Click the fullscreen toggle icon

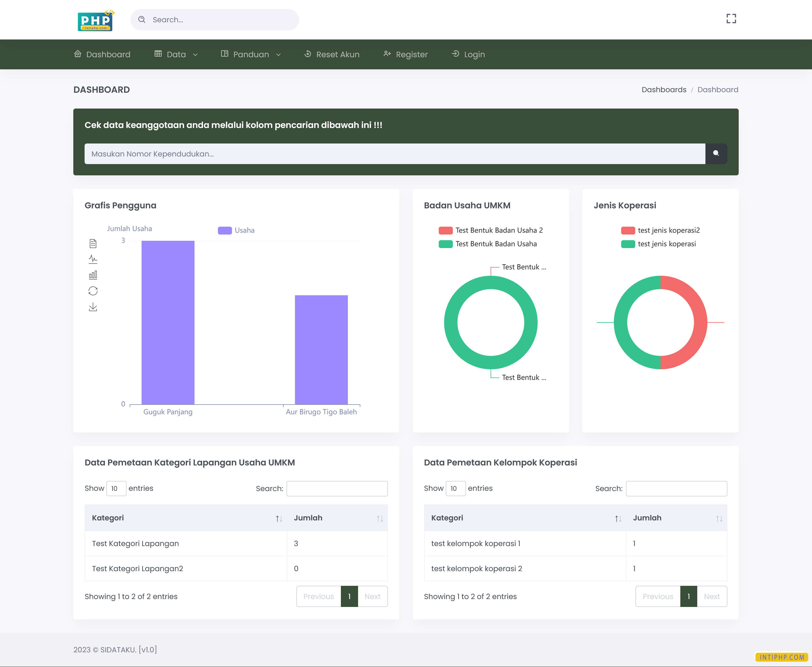point(731,19)
